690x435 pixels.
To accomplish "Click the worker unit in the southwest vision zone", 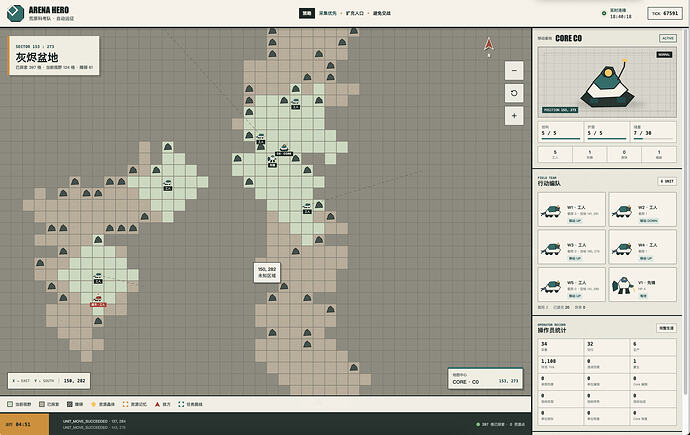I will 98,277.
